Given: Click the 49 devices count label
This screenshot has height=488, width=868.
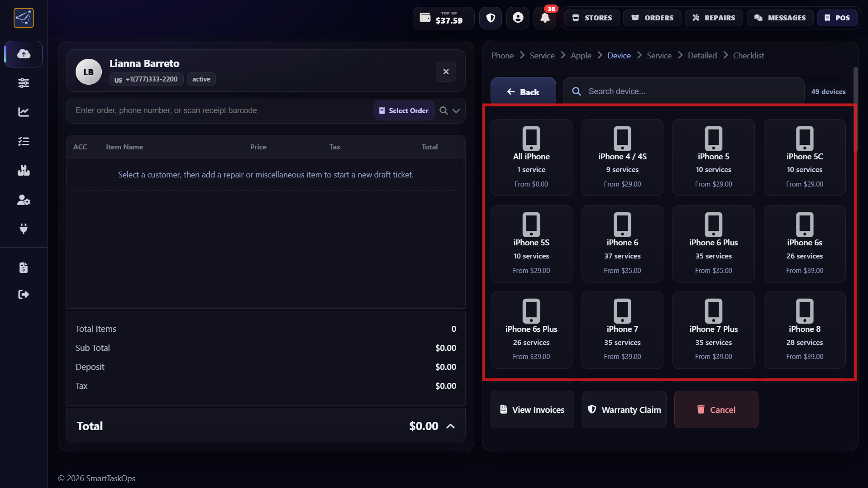Looking at the screenshot, I should (828, 92).
